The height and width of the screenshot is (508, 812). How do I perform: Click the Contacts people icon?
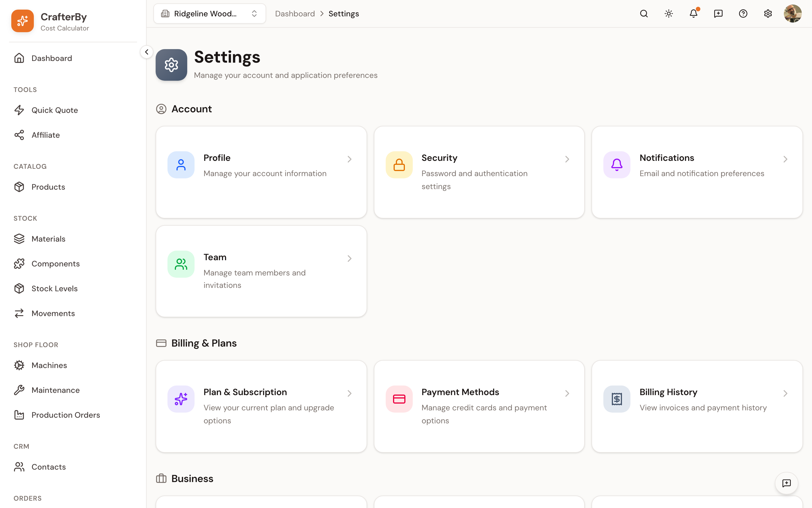tap(19, 467)
